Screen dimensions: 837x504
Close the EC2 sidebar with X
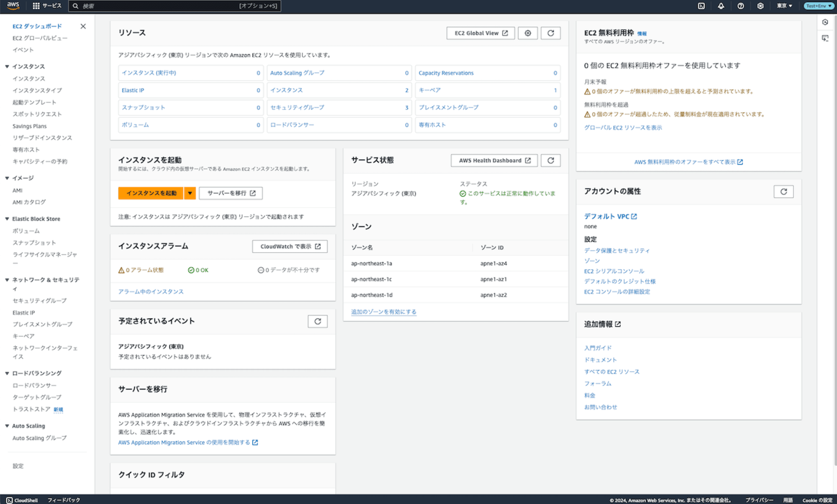pos(83,26)
